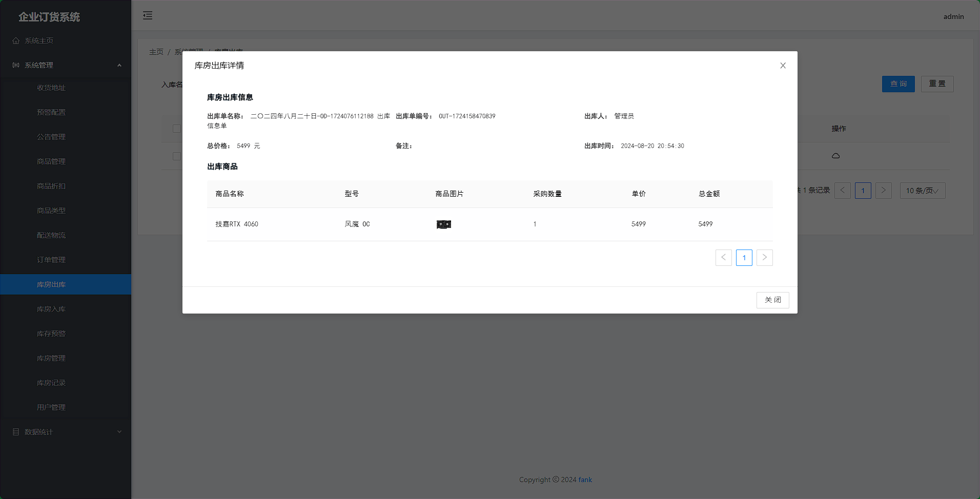Select page 1 in background table pagination
Image resolution: width=980 pixels, height=499 pixels.
(x=863, y=191)
